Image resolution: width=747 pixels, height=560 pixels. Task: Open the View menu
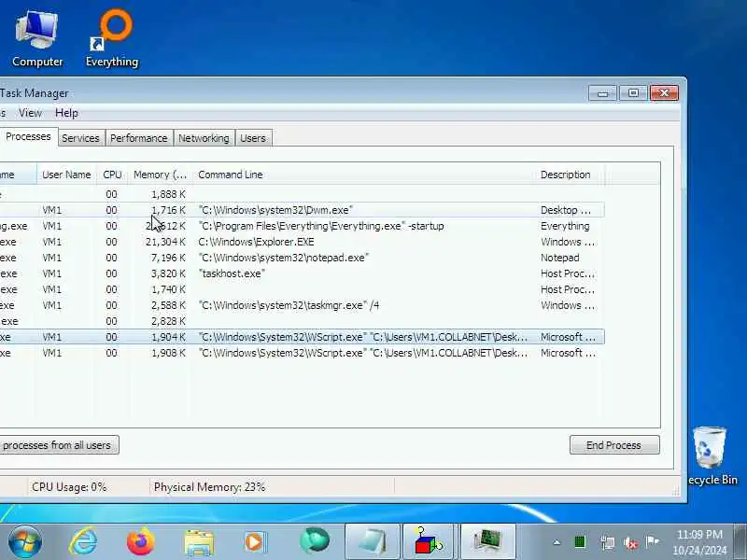coord(30,113)
